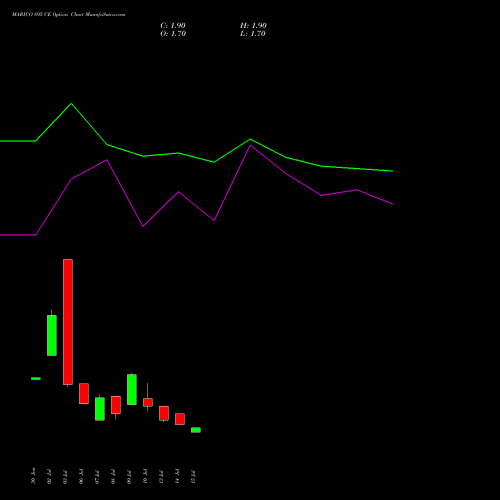
Task: Click the '03 Jul' date axis label
Action: point(65,477)
